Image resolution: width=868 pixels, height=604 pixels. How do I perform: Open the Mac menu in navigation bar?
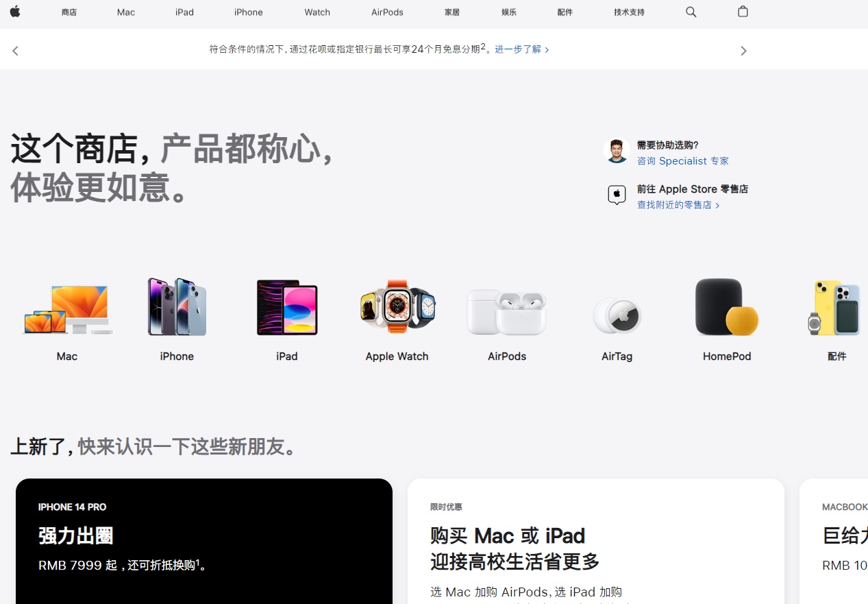pos(126,12)
